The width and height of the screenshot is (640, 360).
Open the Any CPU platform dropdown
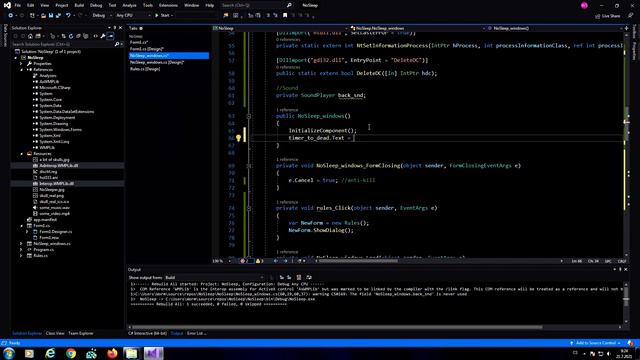(x=133, y=15)
